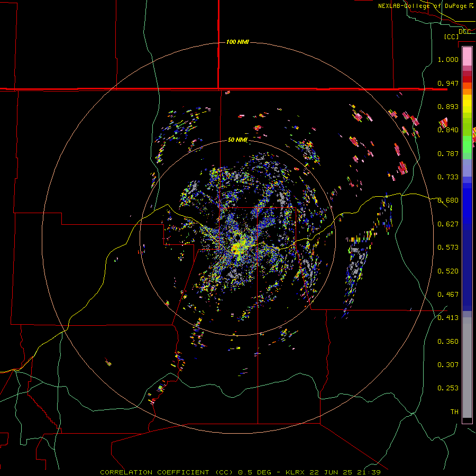Pick the light green color bar segment
This screenshot has width=476, height=476.
(x=467, y=144)
